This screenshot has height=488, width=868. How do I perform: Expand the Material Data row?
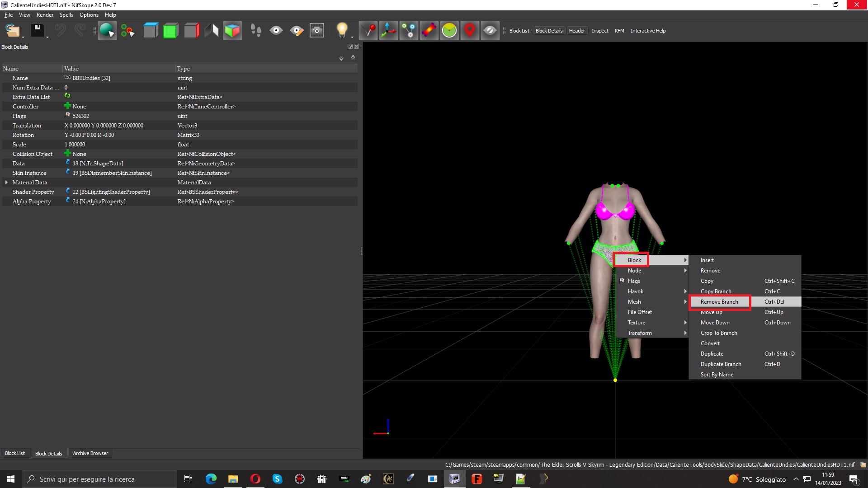(x=6, y=183)
